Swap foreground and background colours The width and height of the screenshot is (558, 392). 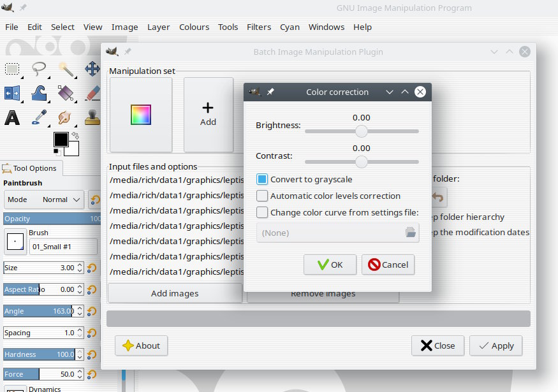[x=75, y=136]
